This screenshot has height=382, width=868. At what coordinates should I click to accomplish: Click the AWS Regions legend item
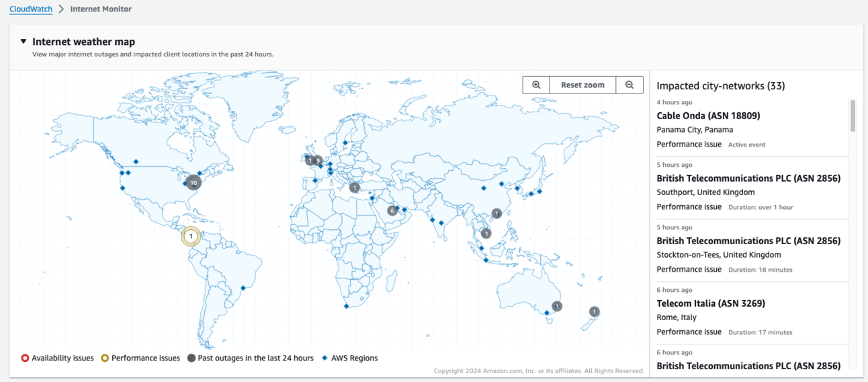click(x=349, y=358)
